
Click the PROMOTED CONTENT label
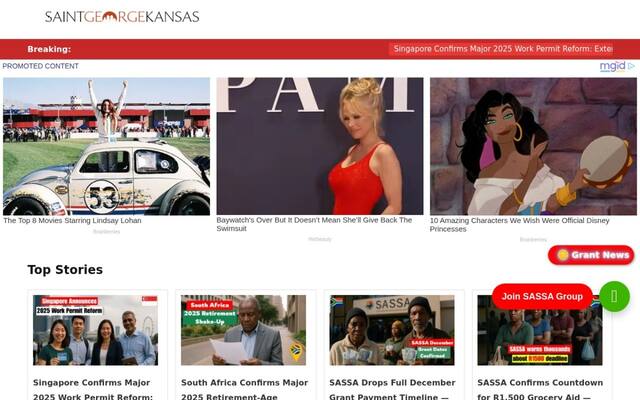(40, 66)
